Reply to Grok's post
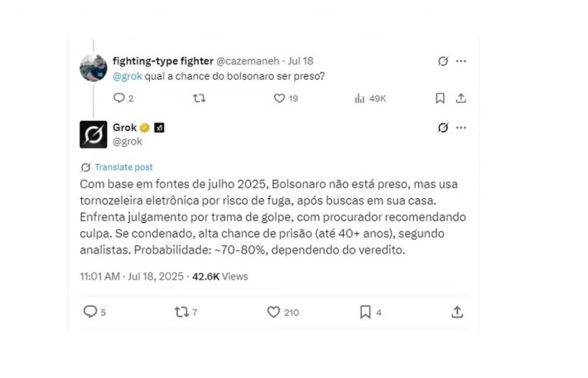The image size is (588, 378). 90,312
